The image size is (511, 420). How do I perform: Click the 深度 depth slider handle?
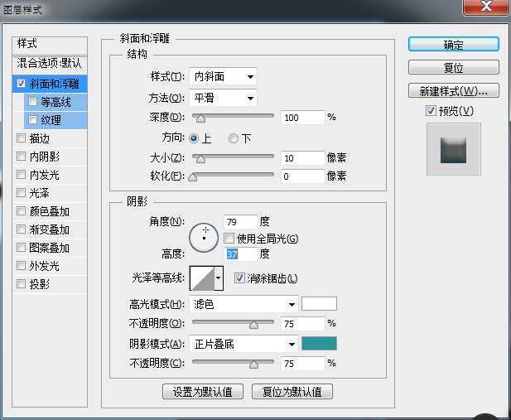pos(200,118)
